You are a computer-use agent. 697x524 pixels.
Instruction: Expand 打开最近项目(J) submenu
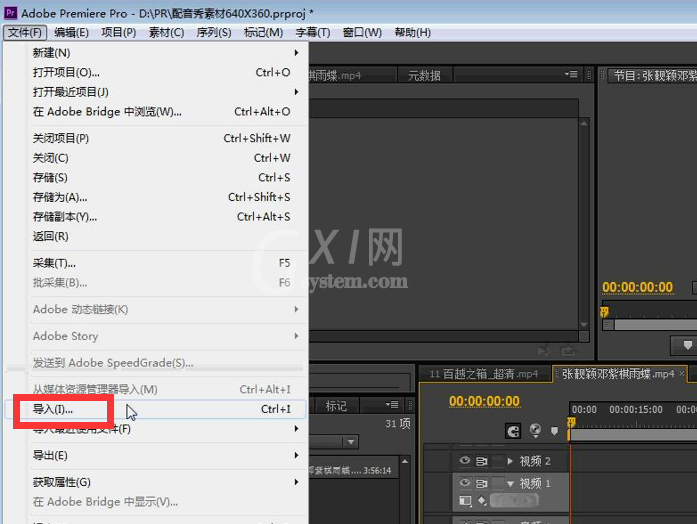[x=296, y=92]
